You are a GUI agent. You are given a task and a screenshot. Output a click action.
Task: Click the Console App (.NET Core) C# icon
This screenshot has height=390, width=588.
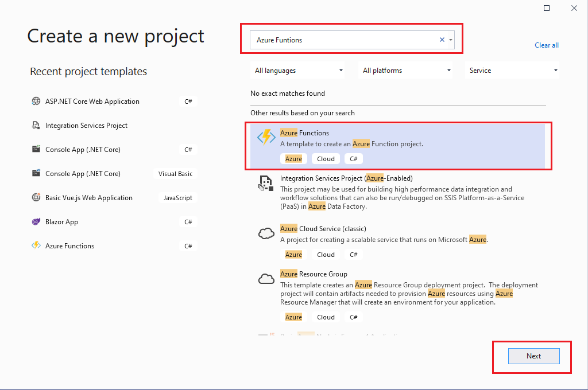coord(36,149)
